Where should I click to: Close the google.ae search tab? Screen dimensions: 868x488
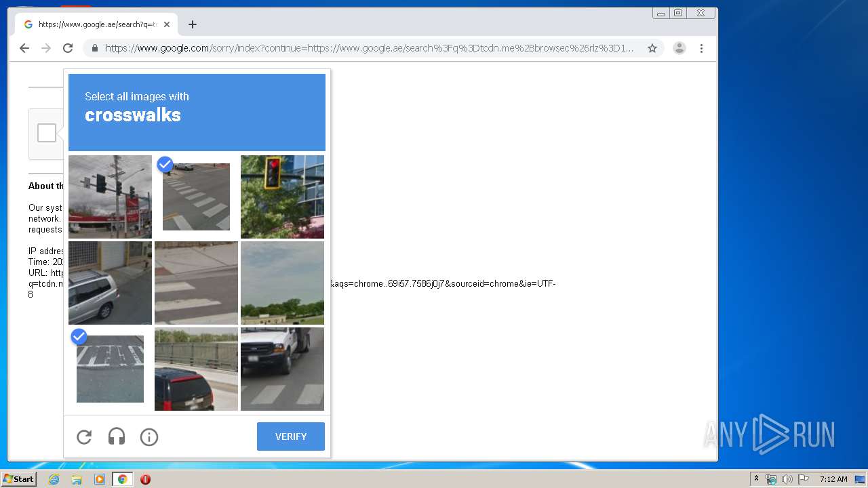(167, 24)
